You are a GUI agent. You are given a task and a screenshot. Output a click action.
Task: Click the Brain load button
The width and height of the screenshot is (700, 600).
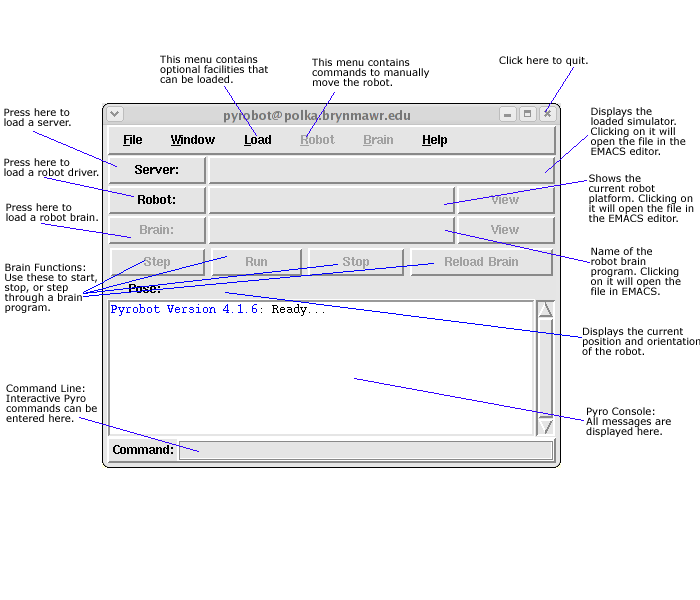point(157,230)
